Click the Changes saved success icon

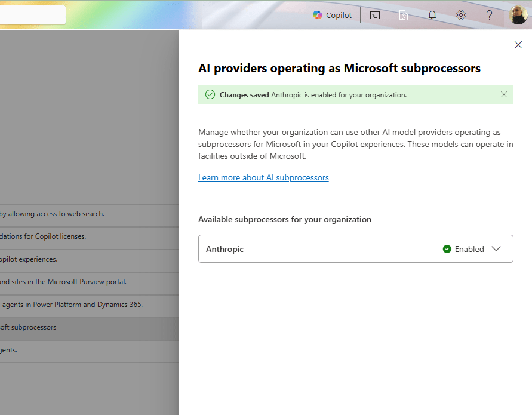point(210,94)
